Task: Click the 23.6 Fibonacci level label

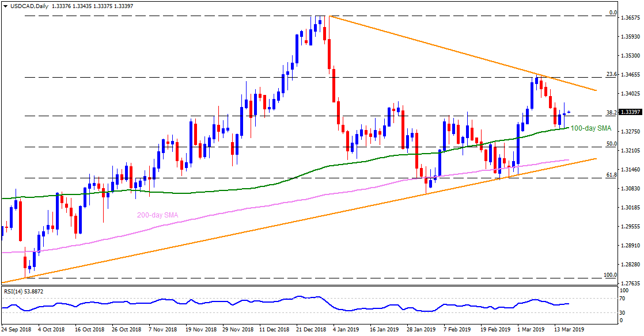Action: 612,74
